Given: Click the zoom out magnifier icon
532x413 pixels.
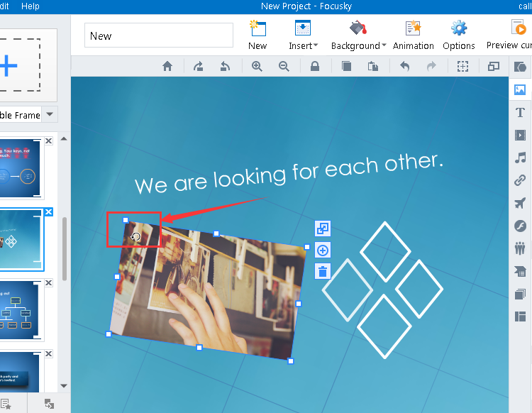Looking at the screenshot, I should 284,66.
